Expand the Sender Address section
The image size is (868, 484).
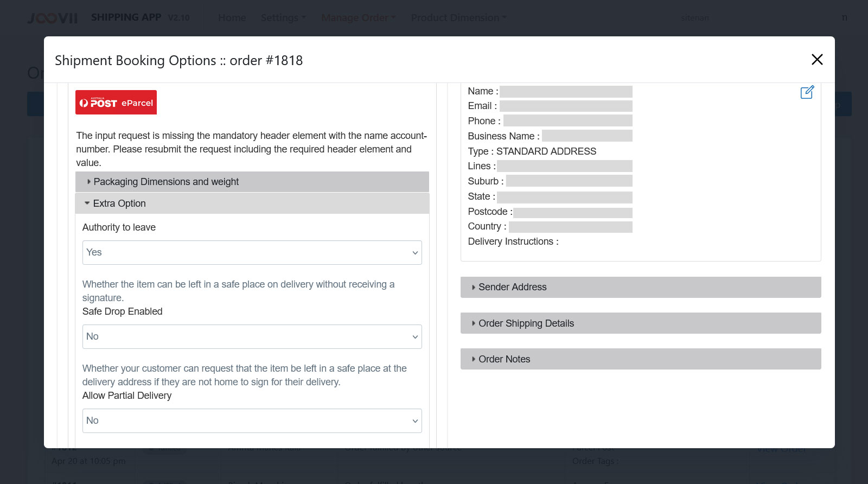[641, 287]
